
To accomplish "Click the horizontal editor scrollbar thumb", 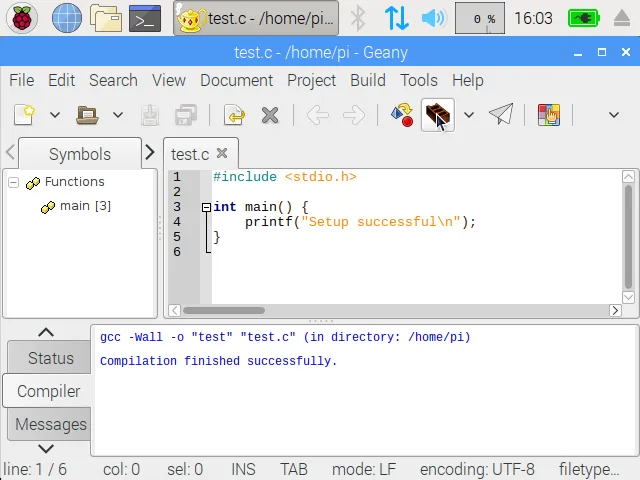I will (224, 311).
